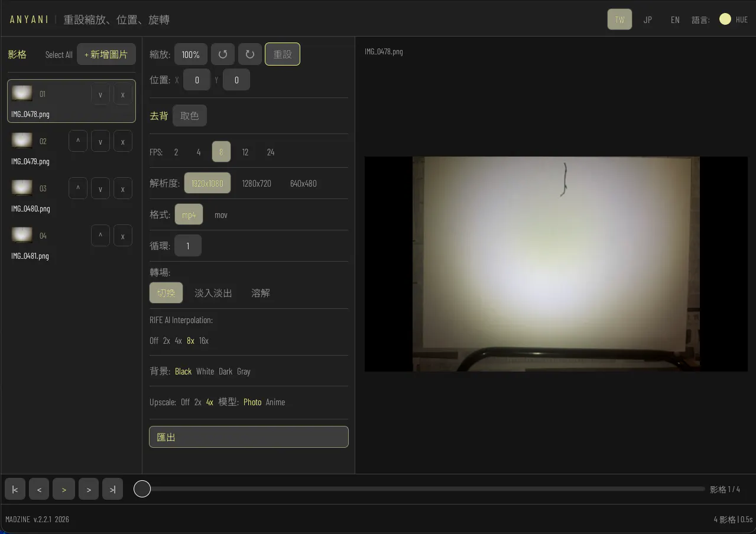Set RIFE interpolation to 4x
The width and height of the screenshot is (756, 534).
tap(179, 340)
